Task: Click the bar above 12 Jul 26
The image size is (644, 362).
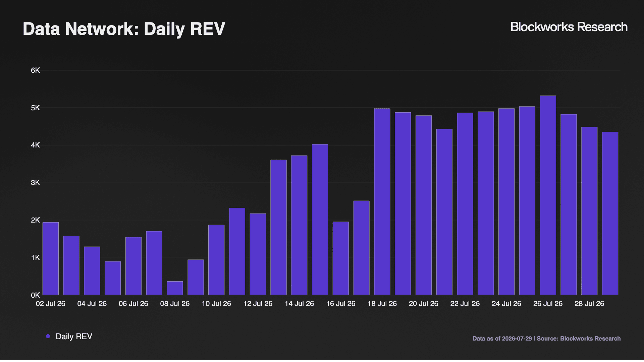Action: tap(258, 254)
